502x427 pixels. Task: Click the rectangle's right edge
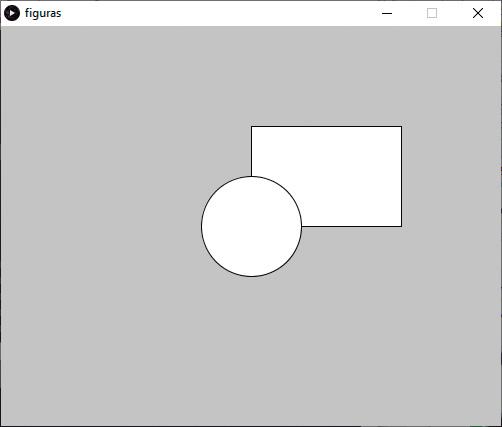402,177
